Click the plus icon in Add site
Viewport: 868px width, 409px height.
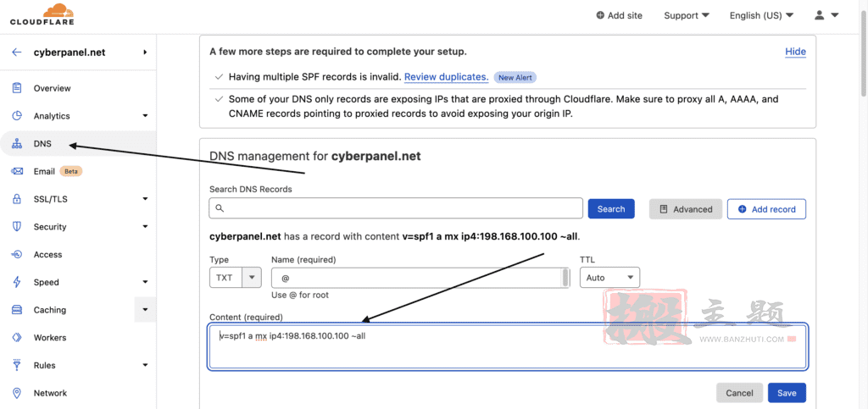click(x=600, y=15)
